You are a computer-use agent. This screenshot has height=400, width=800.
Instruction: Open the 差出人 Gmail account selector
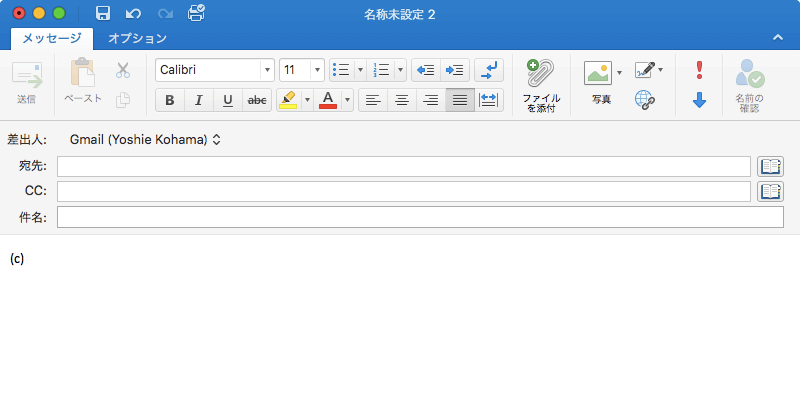145,140
